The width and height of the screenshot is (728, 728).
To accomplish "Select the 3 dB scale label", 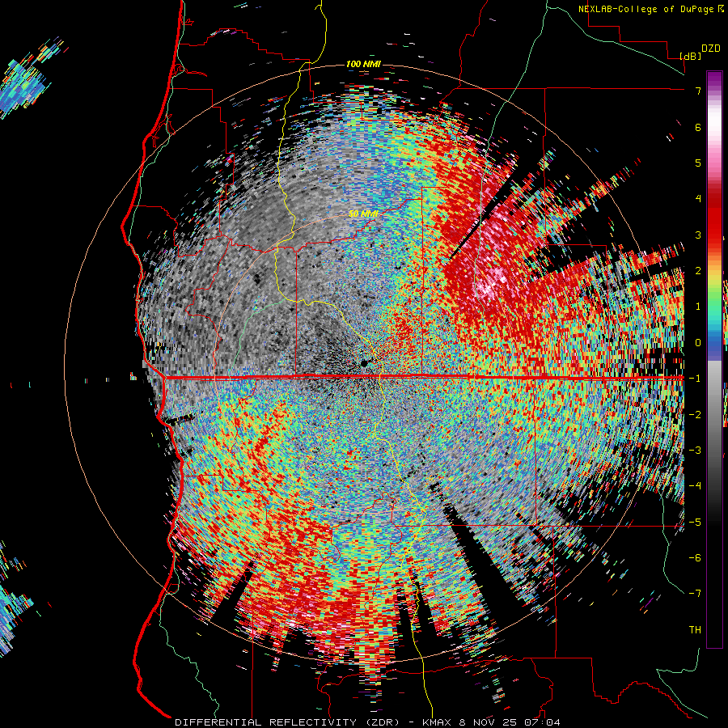I will (x=698, y=235).
